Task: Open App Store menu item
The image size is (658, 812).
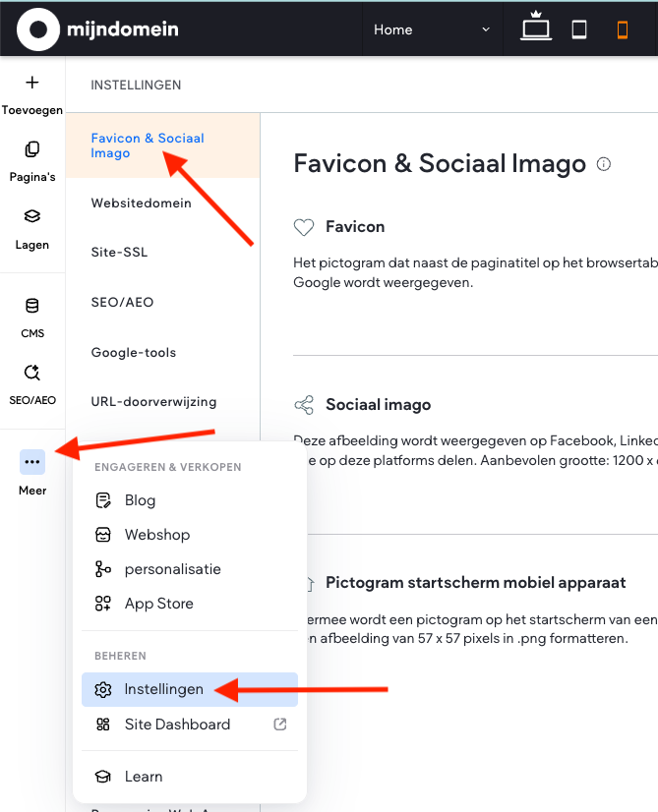Action: (x=158, y=604)
